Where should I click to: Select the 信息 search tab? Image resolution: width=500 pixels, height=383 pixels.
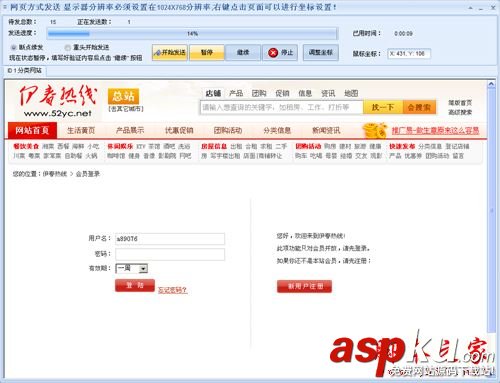click(x=305, y=93)
